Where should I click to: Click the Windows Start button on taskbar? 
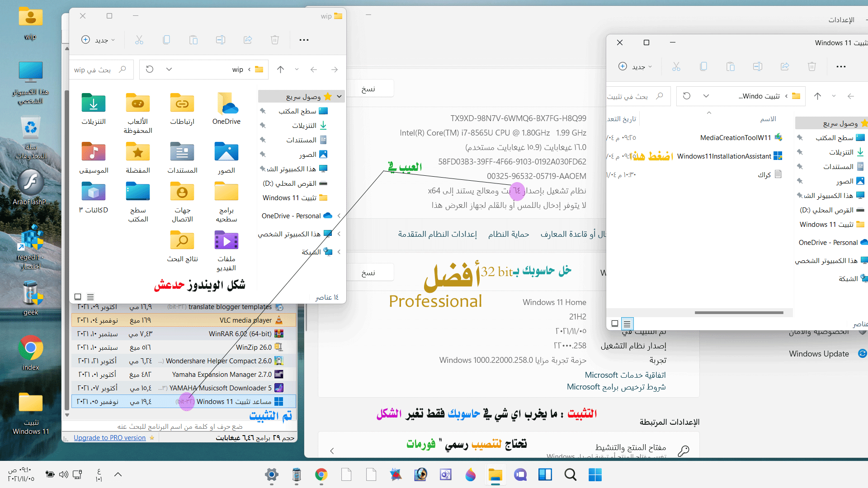pyautogui.click(x=595, y=474)
